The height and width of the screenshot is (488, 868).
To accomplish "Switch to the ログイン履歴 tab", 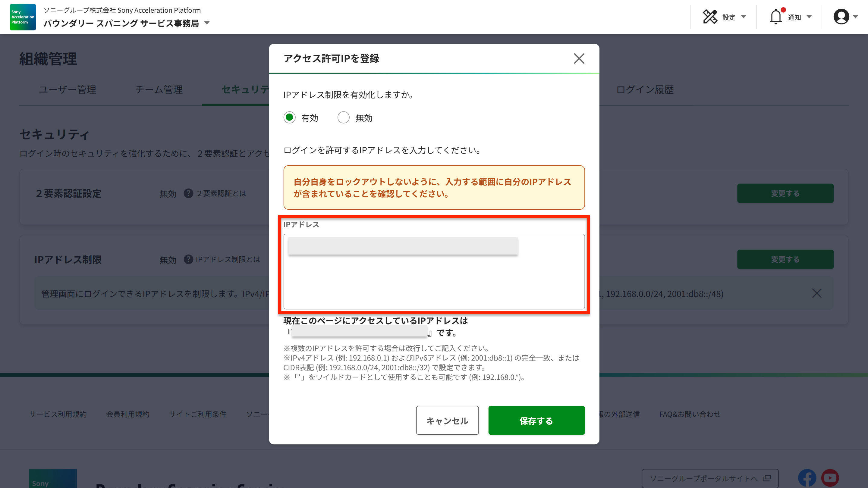I will pos(645,90).
